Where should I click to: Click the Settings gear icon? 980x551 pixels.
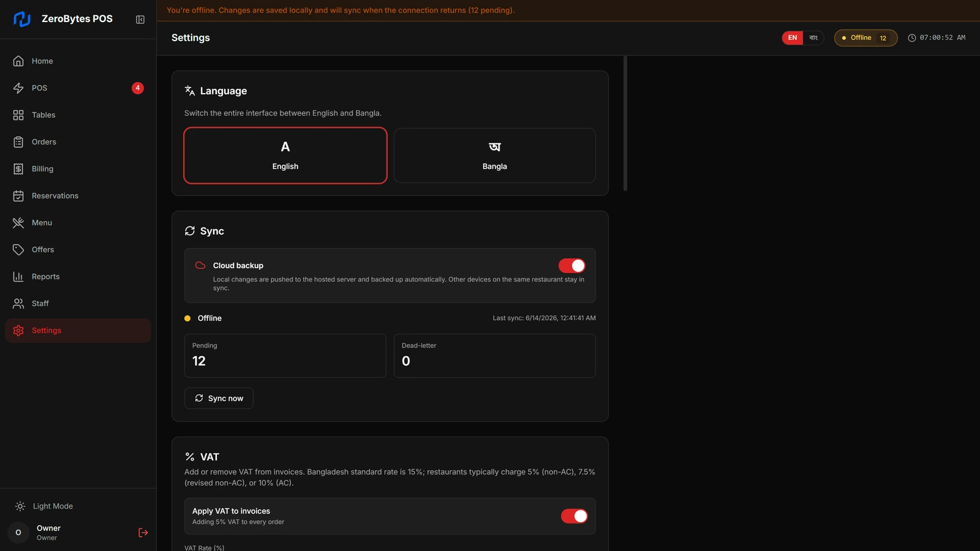coord(18,331)
